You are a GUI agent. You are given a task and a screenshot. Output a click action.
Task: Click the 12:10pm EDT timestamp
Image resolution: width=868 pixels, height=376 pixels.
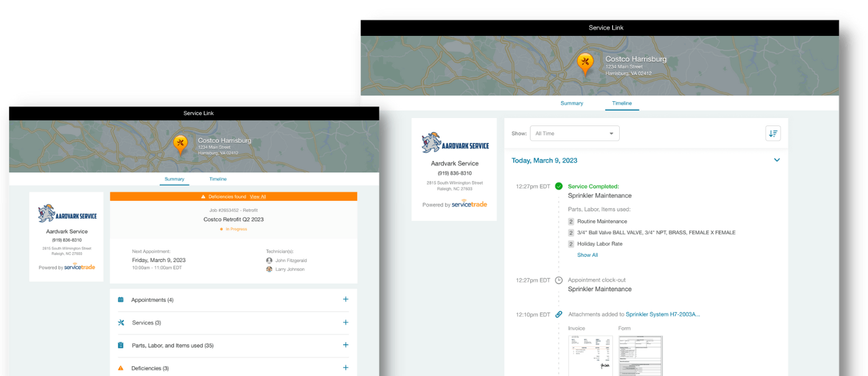point(533,315)
